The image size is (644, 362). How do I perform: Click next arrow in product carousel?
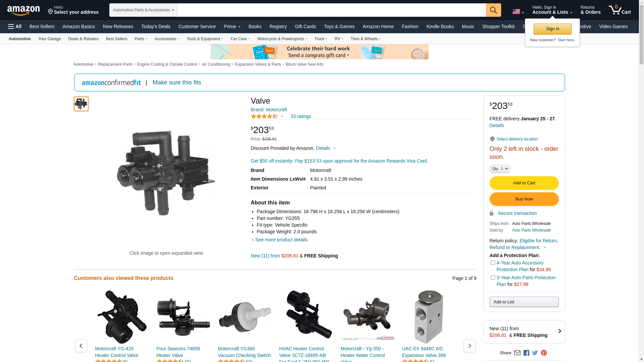(x=469, y=346)
